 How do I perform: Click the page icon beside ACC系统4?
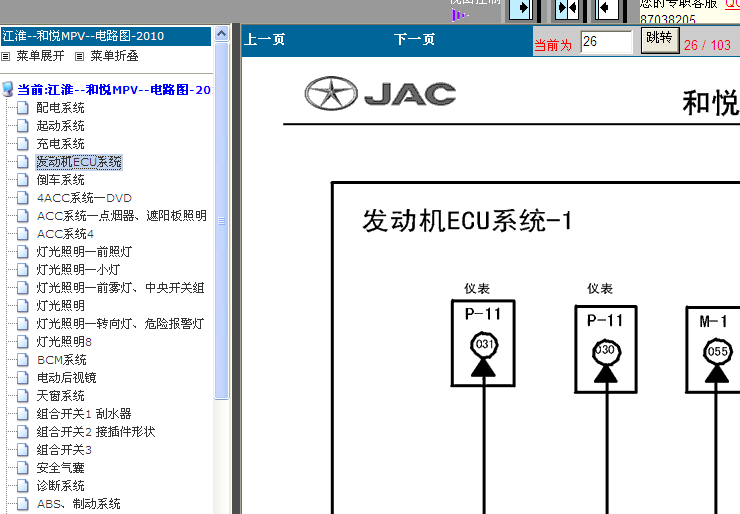(x=23, y=234)
